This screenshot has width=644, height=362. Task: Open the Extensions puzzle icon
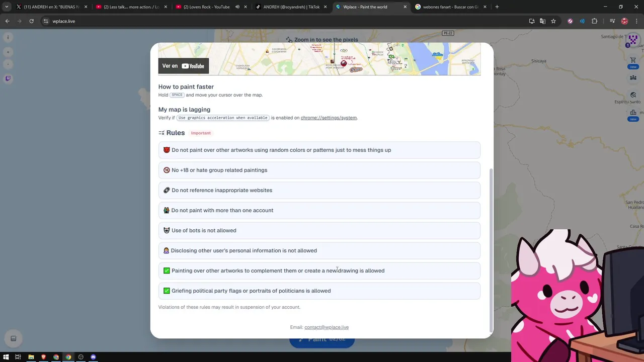point(595,21)
